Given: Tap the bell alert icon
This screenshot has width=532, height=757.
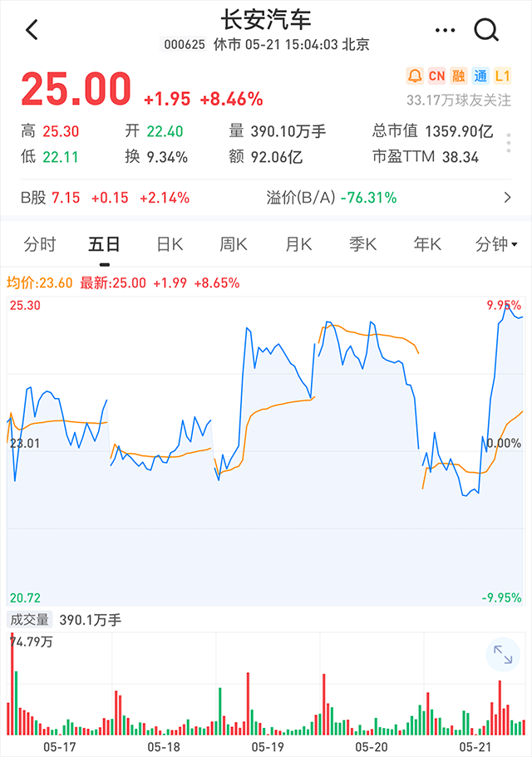Looking at the screenshot, I should (415, 76).
